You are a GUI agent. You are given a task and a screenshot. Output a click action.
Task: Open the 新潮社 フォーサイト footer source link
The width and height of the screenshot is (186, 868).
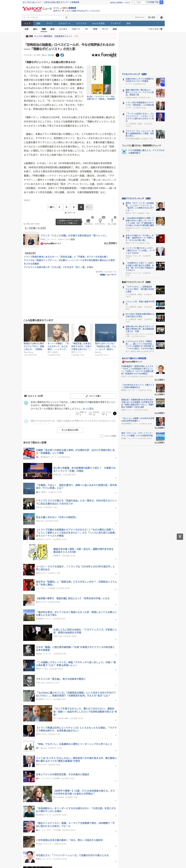pos(108,274)
